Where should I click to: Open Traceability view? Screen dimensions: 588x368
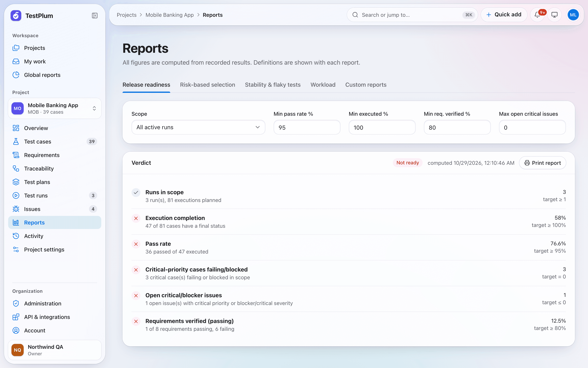(55, 168)
